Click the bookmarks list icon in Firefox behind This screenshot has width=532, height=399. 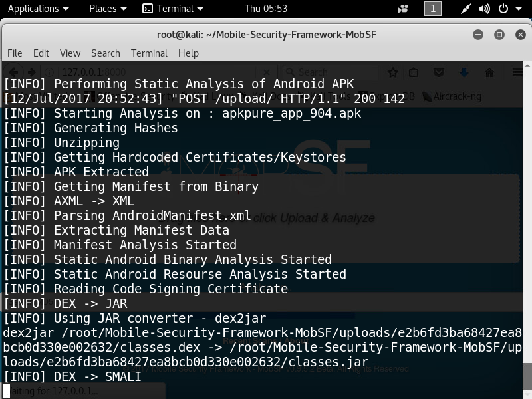click(x=413, y=72)
